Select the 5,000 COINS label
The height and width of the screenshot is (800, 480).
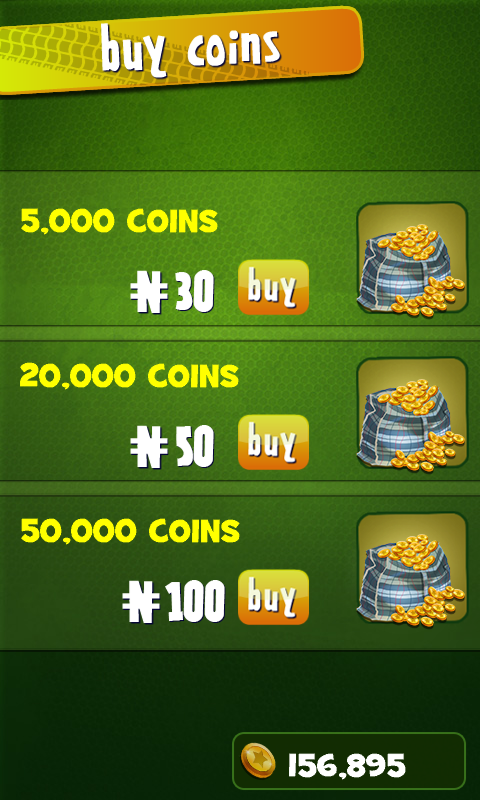point(119,221)
